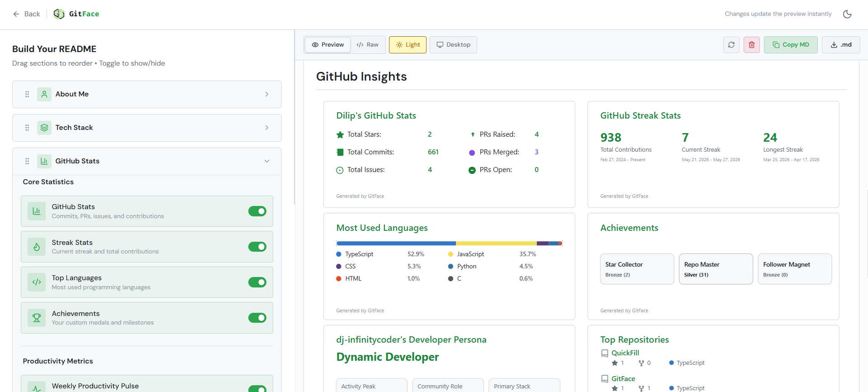Click the pulse icon in Weekly Productivity Pulse card
The height and width of the screenshot is (392, 868).
click(x=37, y=387)
